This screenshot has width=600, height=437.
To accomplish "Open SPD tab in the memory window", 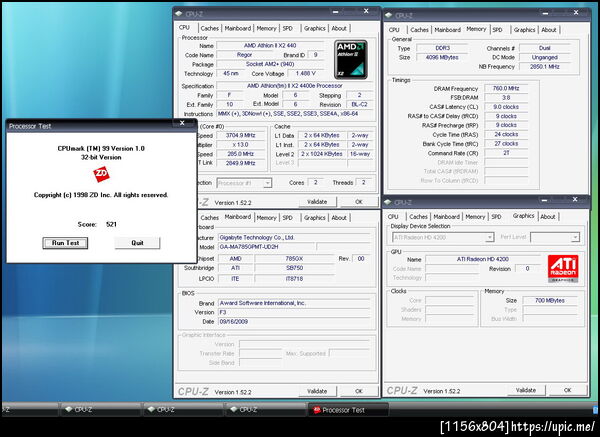I will point(497,30).
